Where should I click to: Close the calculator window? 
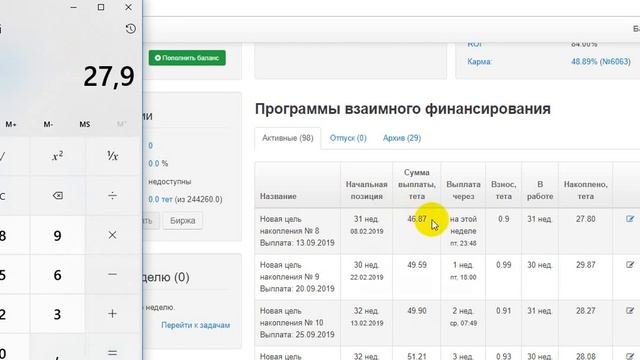(128, 7)
